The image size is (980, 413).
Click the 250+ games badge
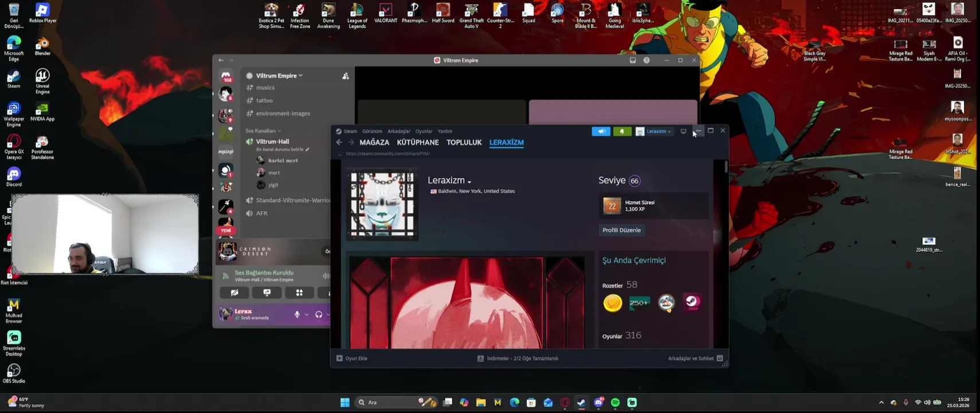(x=640, y=302)
